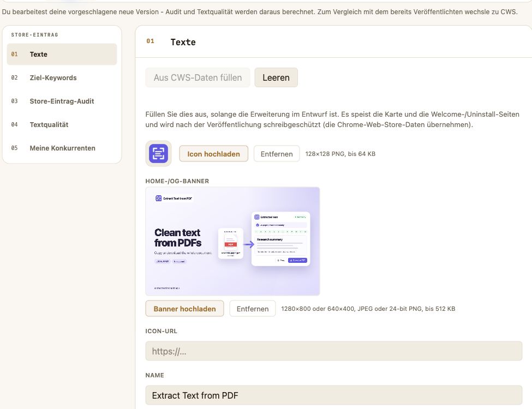Click Banner hochladen button
The image size is (532, 409).
pyautogui.click(x=184, y=309)
